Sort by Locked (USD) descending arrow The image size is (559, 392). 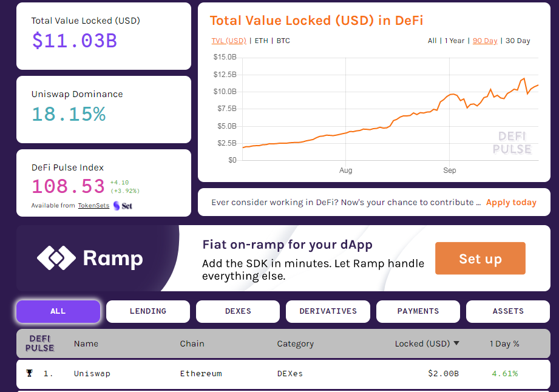click(456, 343)
